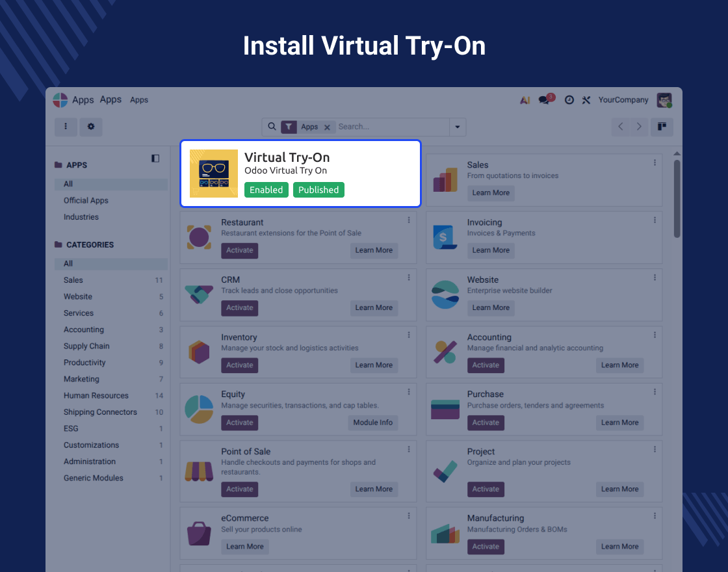Viewport: 728px width, 572px height.
Task: Open the eCommerce card kebab menu
Action: pos(409,516)
